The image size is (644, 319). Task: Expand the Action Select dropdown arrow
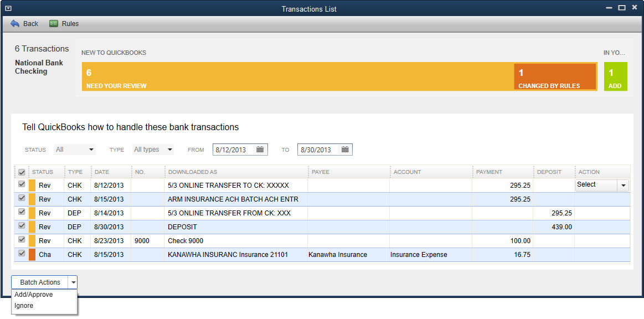[x=624, y=186]
